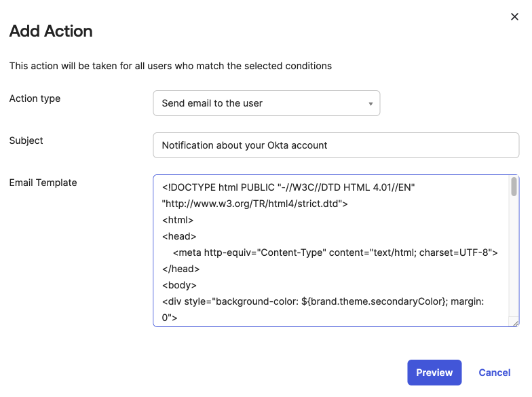Click the Subject field label
This screenshot has height=397, width=532.
(26, 140)
